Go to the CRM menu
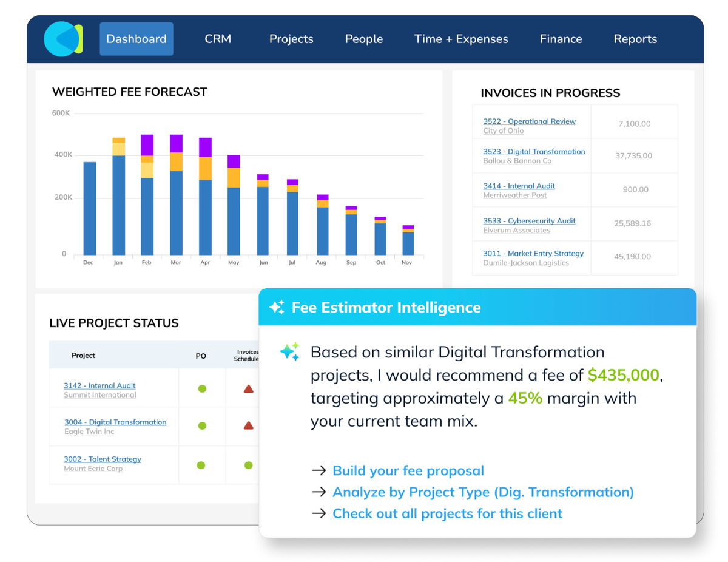This screenshot has height=562, width=728. tap(218, 39)
